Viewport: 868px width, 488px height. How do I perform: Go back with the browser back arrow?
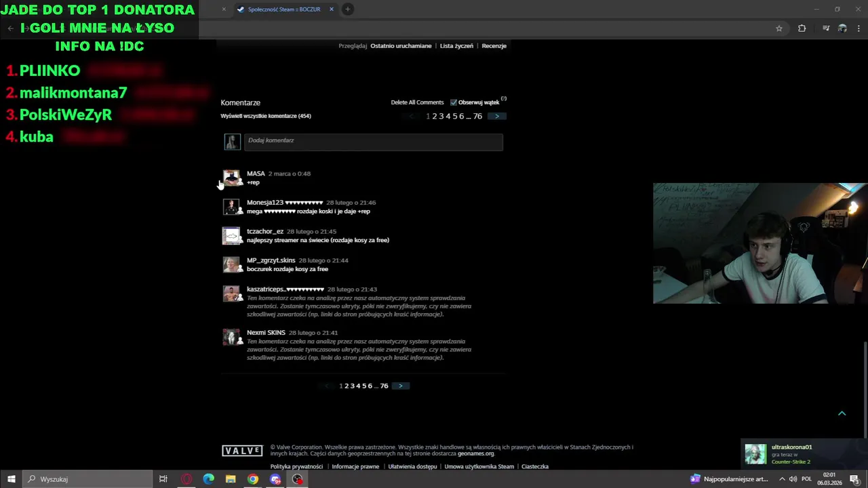[10, 28]
